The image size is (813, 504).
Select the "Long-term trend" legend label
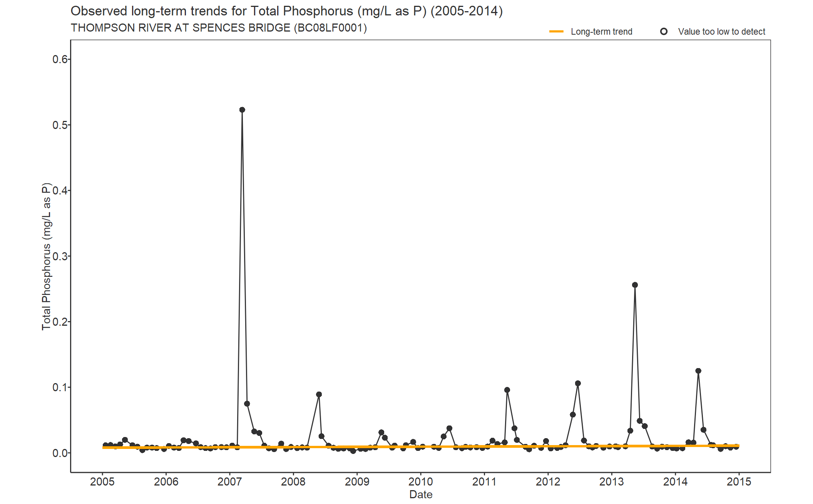tap(601, 32)
